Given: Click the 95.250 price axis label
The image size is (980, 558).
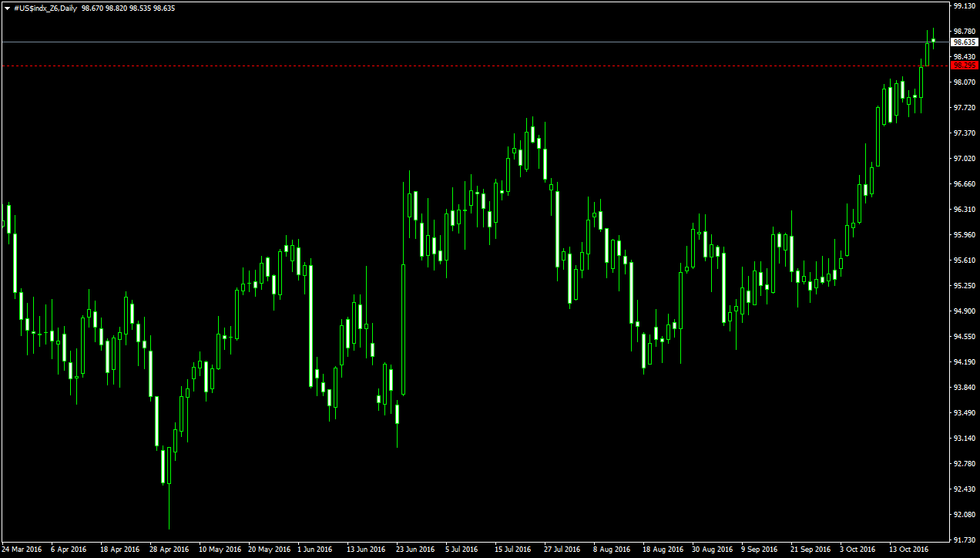Looking at the screenshot, I should click(963, 286).
